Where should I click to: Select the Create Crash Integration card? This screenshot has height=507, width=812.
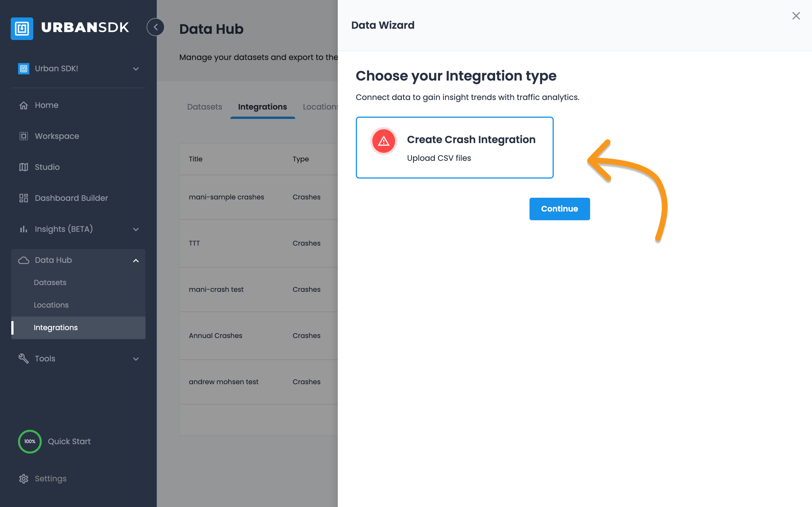[x=454, y=148]
